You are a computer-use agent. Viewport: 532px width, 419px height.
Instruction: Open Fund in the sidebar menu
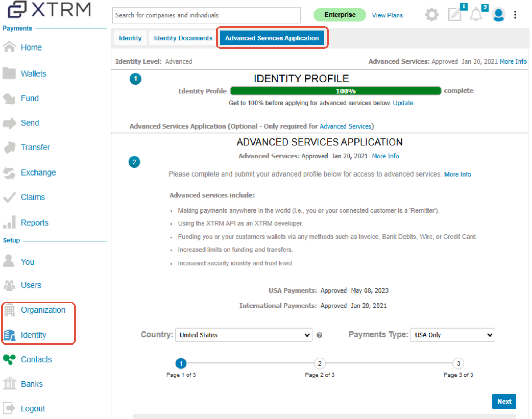tap(30, 98)
